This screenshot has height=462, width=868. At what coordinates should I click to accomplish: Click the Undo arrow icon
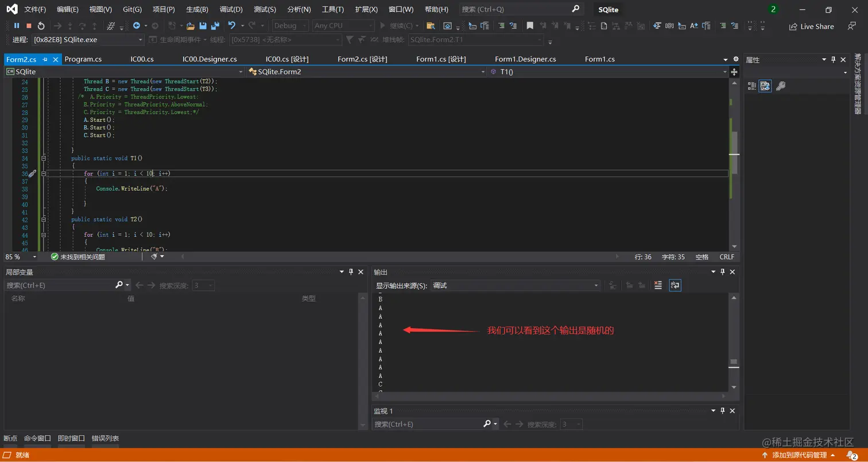click(x=231, y=26)
